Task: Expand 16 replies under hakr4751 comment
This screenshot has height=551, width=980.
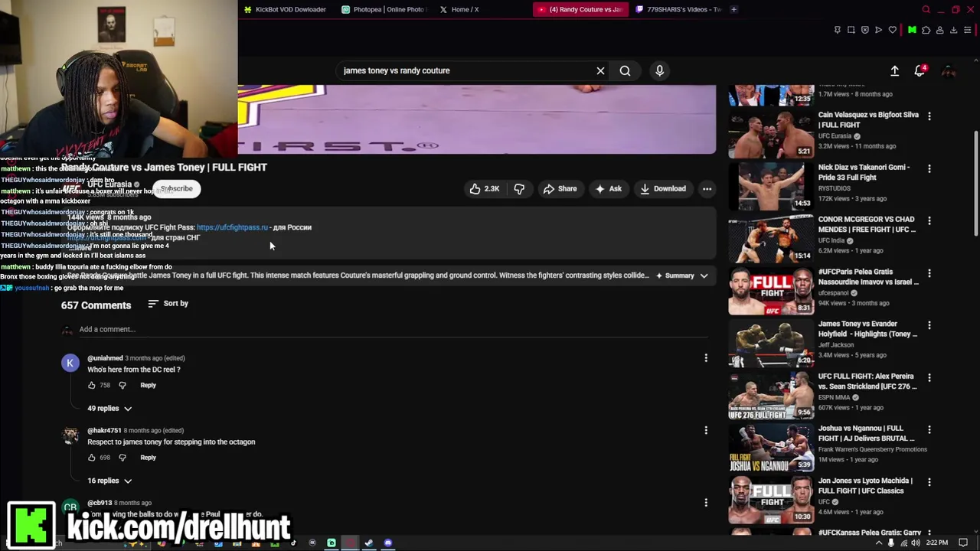Action: [x=109, y=481]
